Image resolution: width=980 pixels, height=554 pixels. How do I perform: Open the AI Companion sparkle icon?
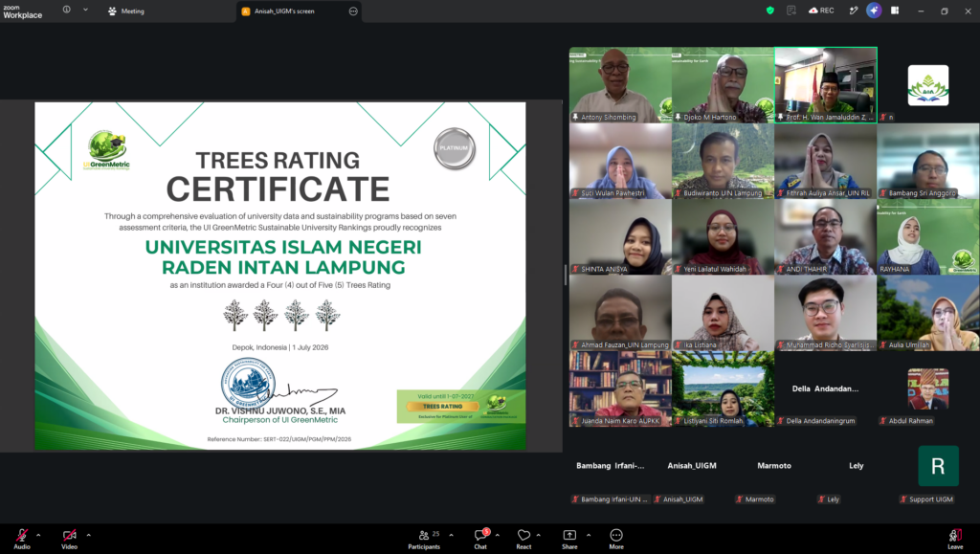pyautogui.click(x=874, y=11)
